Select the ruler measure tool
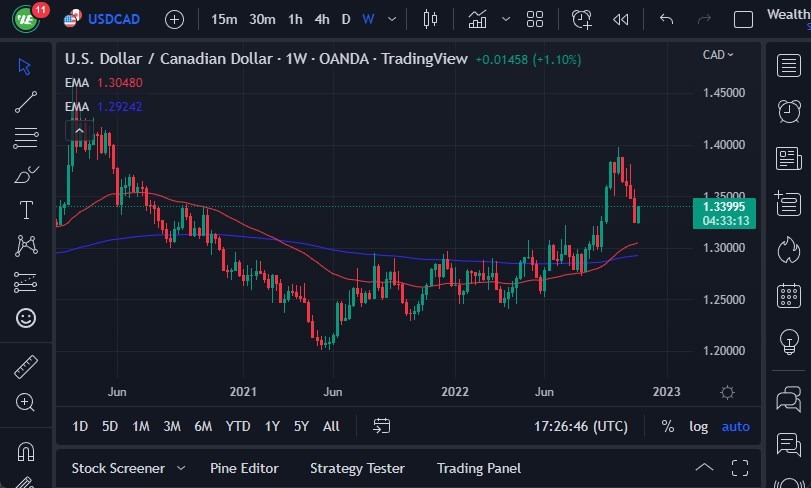 click(x=26, y=366)
